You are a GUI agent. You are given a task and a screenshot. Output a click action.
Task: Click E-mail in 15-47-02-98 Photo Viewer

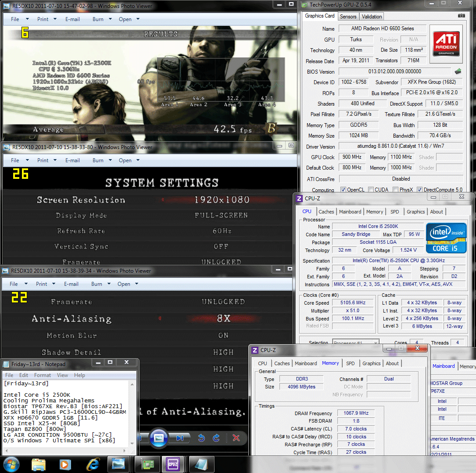[x=72, y=19]
